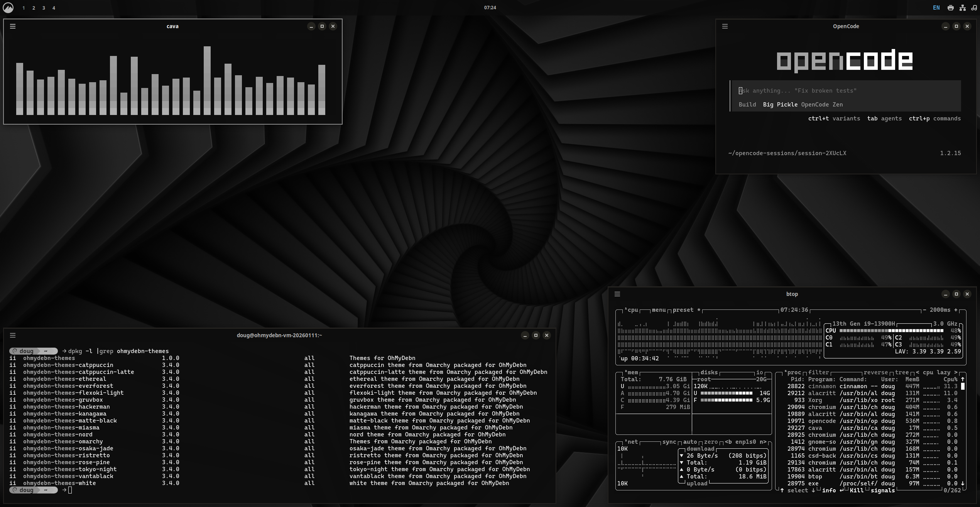Viewport: 980px width, 507px height.
Task: Open the btop menu option
Action: [659, 310]
